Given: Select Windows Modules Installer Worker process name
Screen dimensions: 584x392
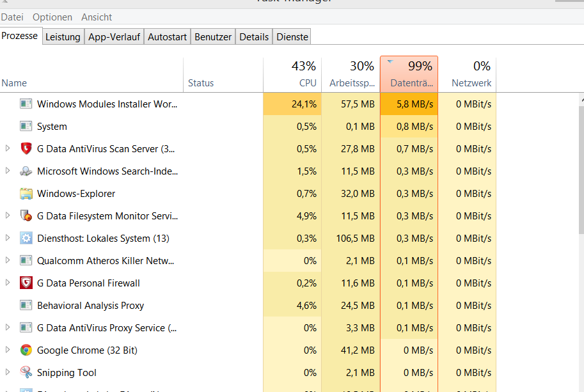Looking at the screenshot, I should 107,104.
